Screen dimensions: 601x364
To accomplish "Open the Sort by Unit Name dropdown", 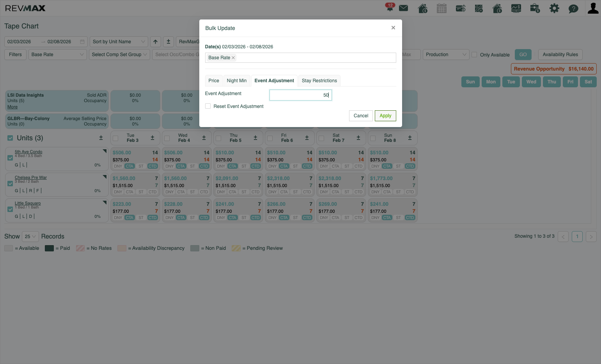I will [x=119, y=42].
